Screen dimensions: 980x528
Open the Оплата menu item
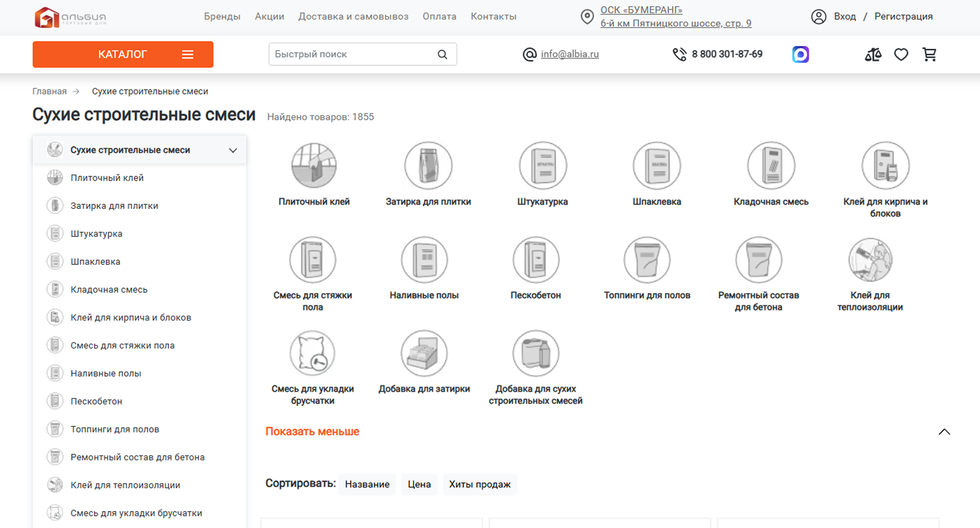439,16
